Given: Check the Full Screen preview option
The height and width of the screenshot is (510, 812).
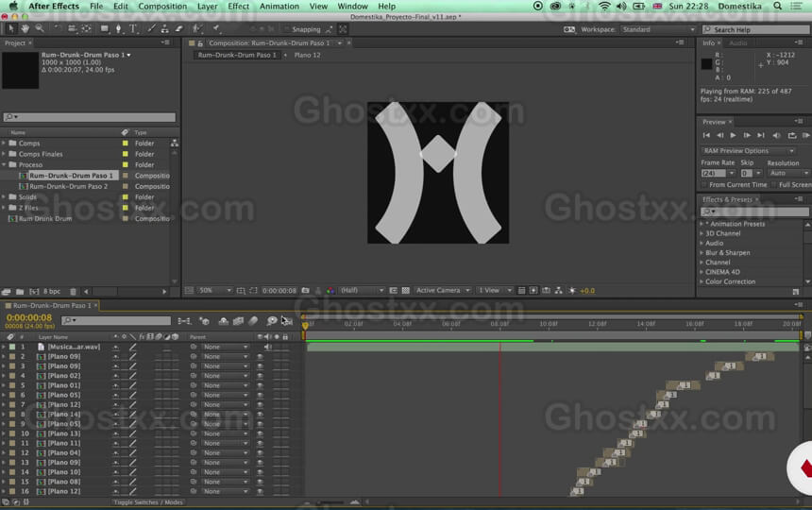Looking at the screenshot, I should [774, 185].
